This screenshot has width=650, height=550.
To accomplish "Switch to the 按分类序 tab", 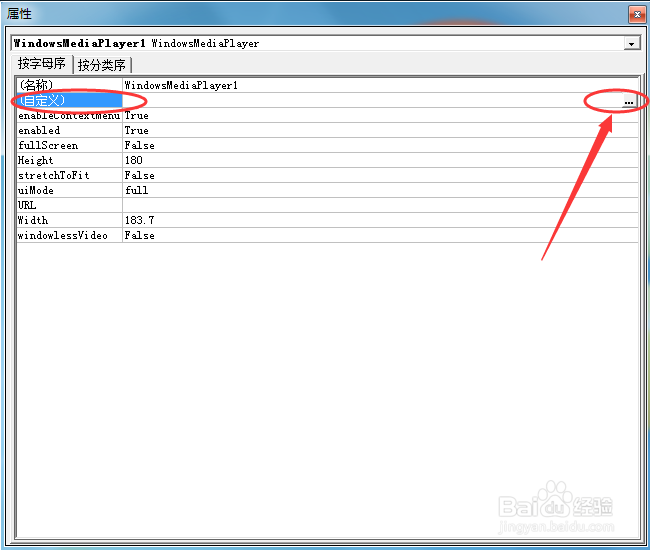I will click(102, 65).
